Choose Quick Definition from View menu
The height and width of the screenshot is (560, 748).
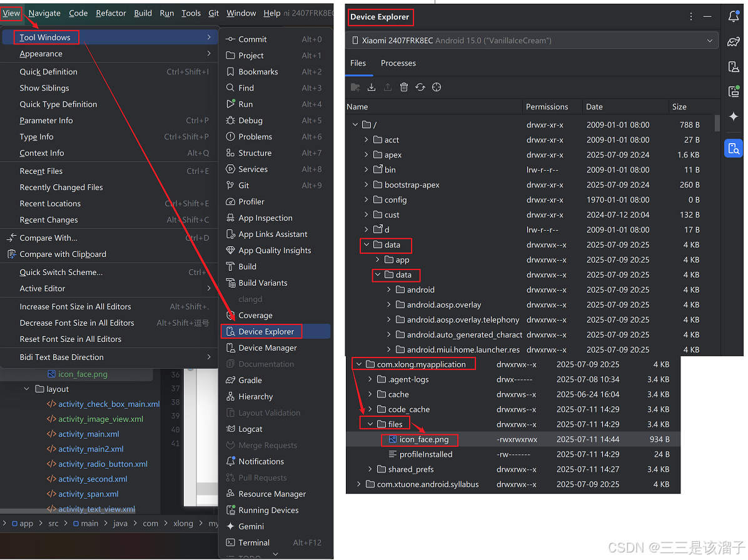pos(109,71)
